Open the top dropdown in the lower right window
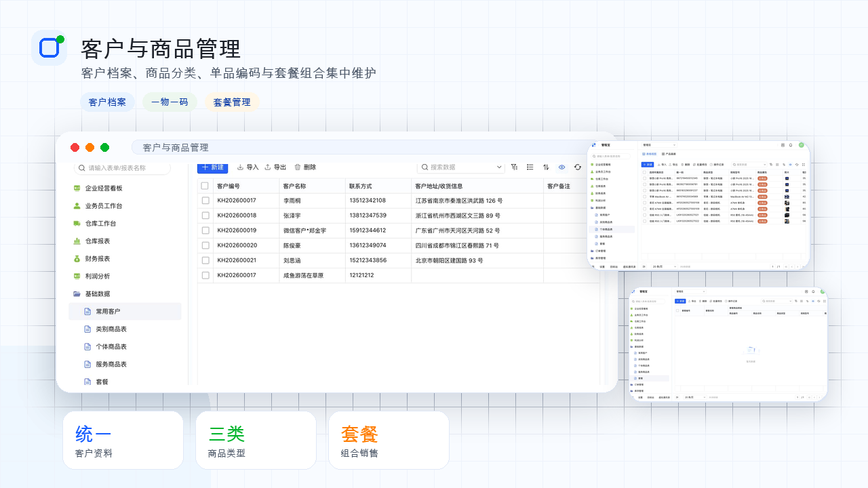The width and height of the screenshot is (868, 488). click(690, 291)
